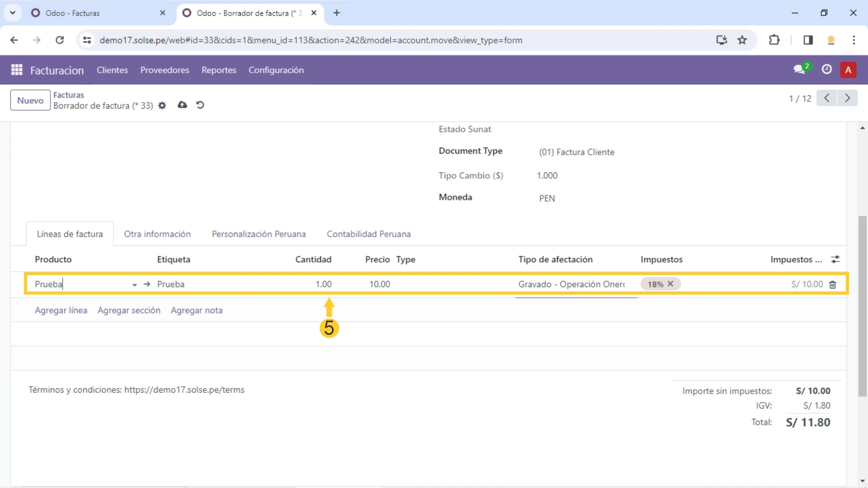Switch to the Otra información tab

click(157, 234)
